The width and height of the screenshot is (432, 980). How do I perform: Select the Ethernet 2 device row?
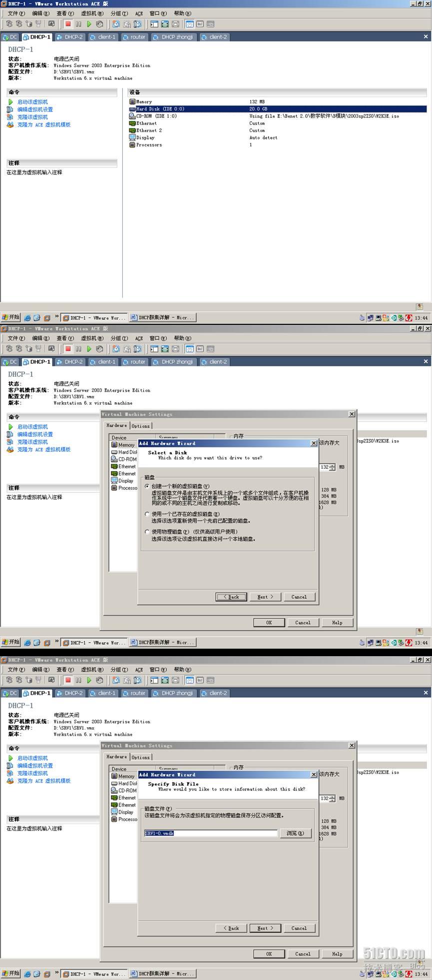tap(278, 130)
